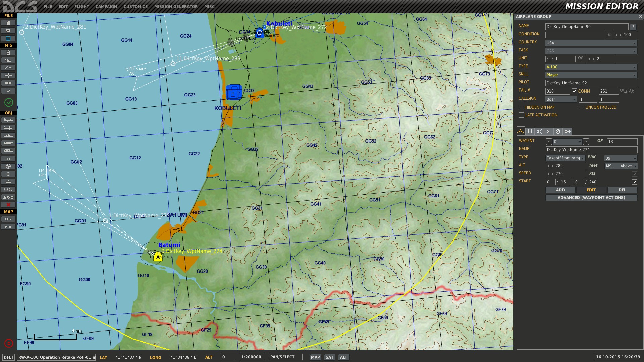The height and width of the screenshot is (362, 644).
Task: Open the CAMPAIGN menu
Action: (x=106, y=7)
